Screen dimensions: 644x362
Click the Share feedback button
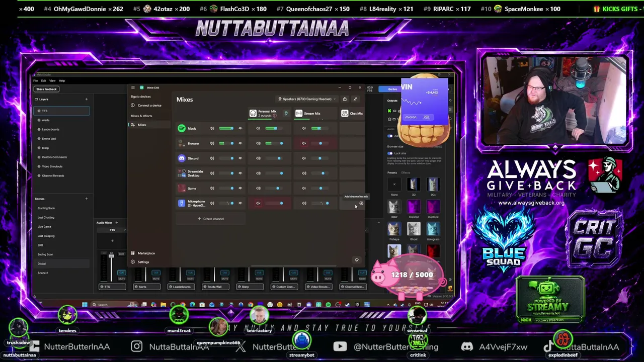coord(46,89)
